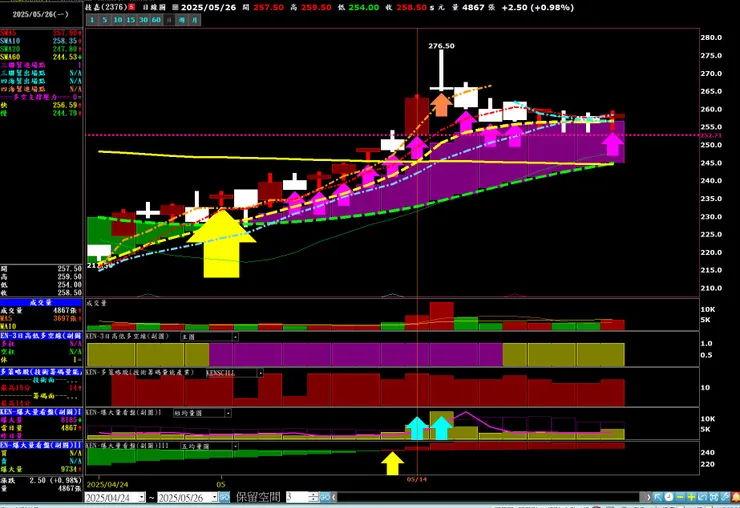The width and height of the screenshot is (740, 508).
Task: Click the undo/reset arrow icon in bottom toolbar
Action: click(703, 497)
